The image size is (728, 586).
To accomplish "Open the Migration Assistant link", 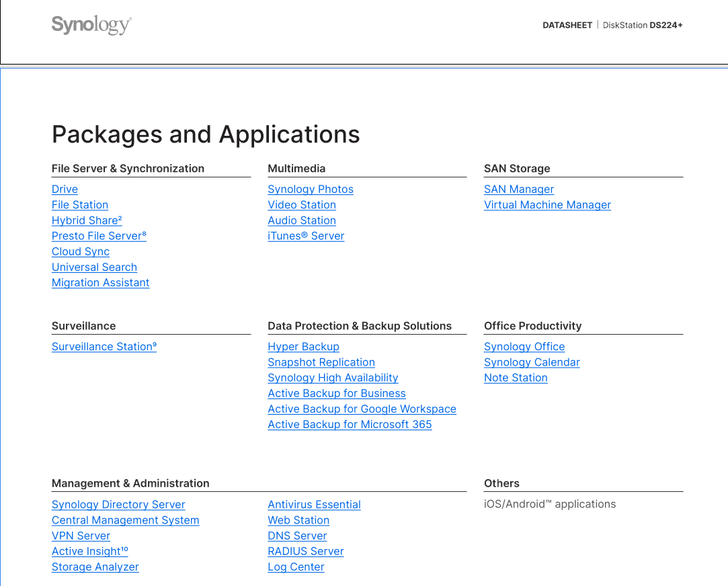I will [100, 282].
